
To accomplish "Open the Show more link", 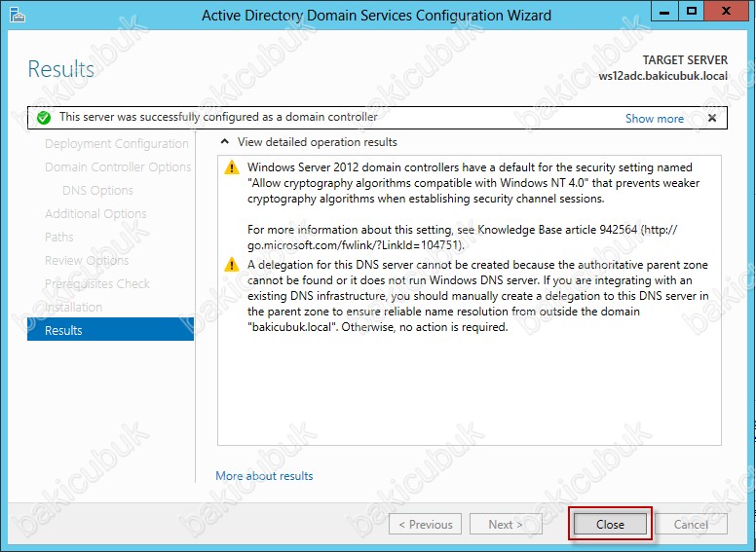I will click(x=655, y=119).
